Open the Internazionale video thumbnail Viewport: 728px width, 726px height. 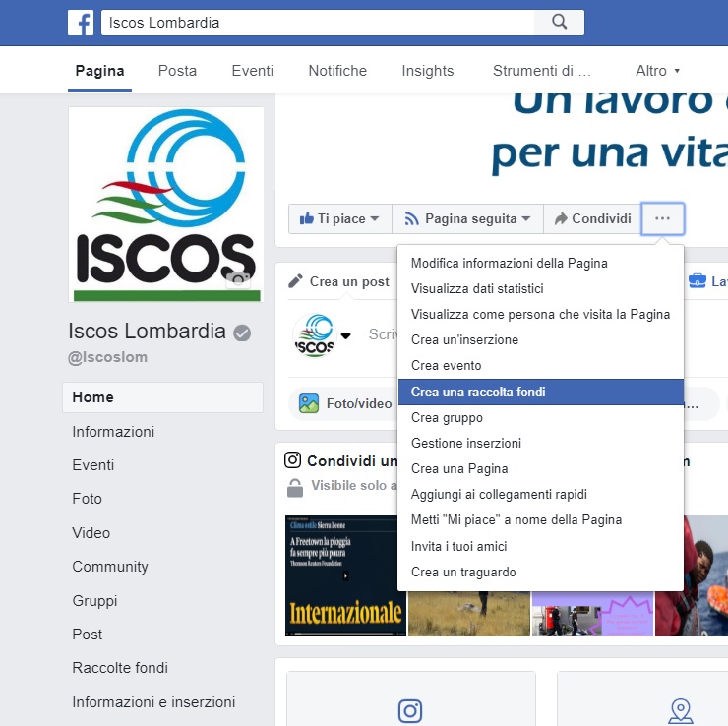(345, 575)
